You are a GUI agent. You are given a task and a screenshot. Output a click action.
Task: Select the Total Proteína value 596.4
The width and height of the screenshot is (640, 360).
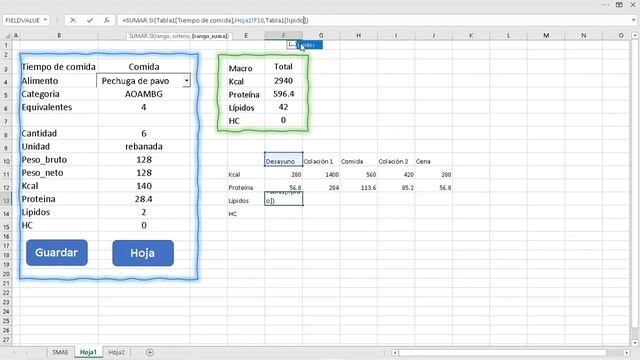point(284,94)
